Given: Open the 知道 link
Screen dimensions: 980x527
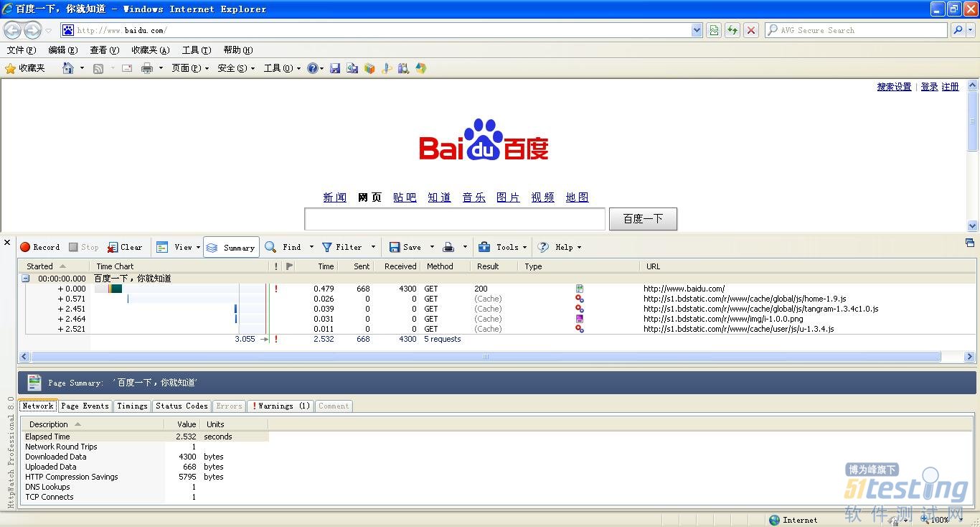Looking at the screenshot, I should (x=439, y=197).
